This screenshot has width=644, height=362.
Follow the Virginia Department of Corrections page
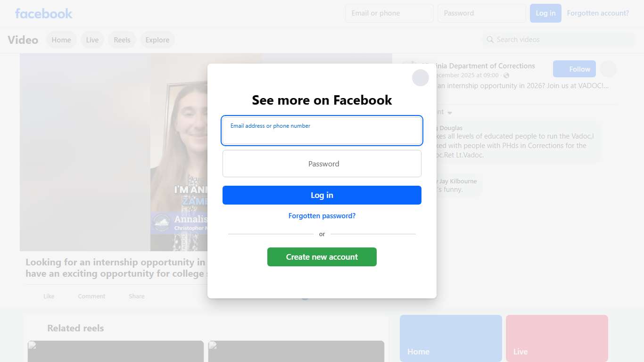coord(574,69)
